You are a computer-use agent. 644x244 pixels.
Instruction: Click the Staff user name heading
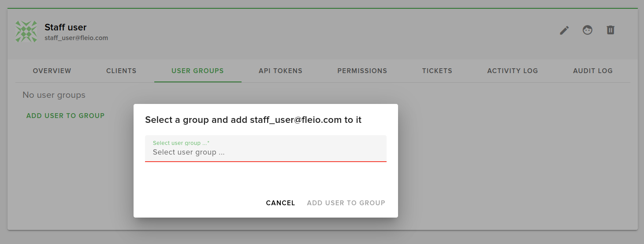point(65,28)
